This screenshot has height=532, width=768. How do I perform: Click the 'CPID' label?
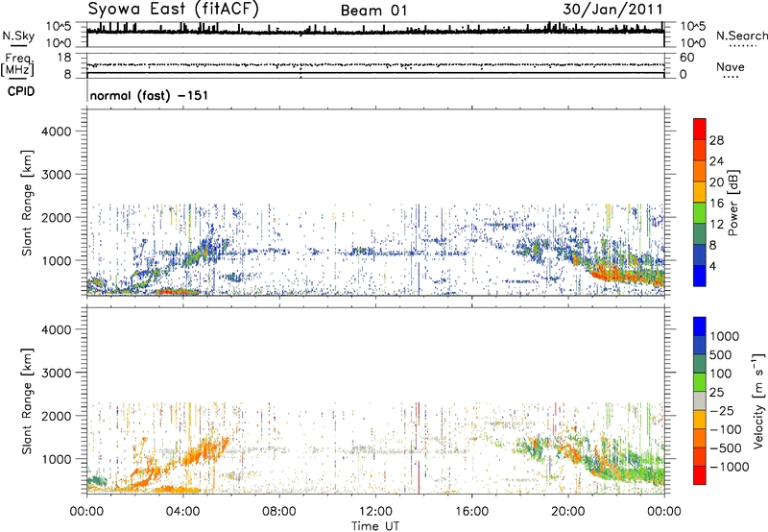21,91
